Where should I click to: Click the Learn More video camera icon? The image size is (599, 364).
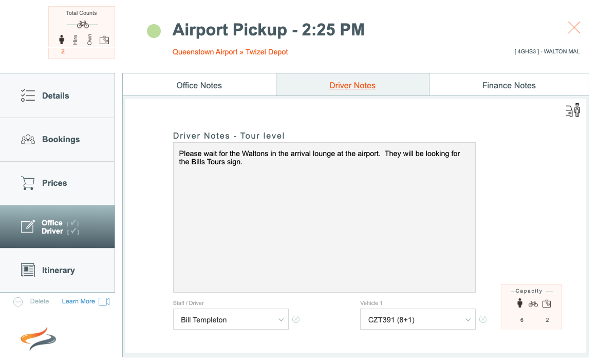[104, 302]
